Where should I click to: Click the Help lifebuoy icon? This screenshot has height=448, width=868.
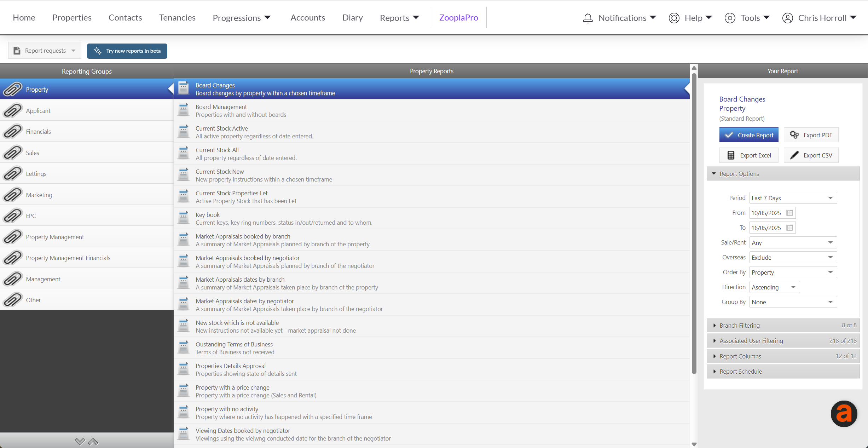click(674, 18)
